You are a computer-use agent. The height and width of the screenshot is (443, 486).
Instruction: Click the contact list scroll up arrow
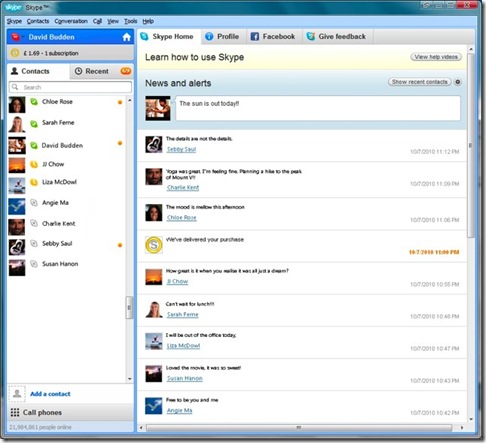pyautogui.click(x=130, y=100)
